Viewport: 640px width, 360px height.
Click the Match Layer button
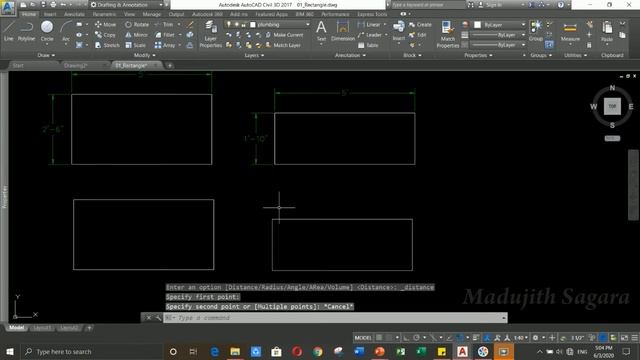(284, 45)
